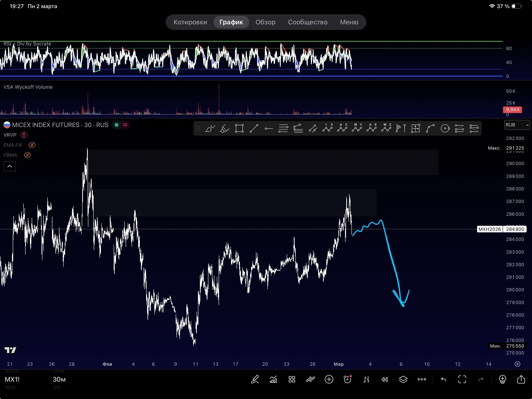Select the ellipse drawing tool

click(x=445, y=128)
